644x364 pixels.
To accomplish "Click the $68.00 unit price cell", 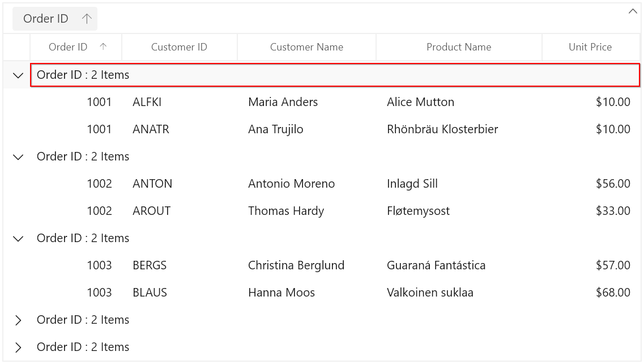I will (591, 293).
